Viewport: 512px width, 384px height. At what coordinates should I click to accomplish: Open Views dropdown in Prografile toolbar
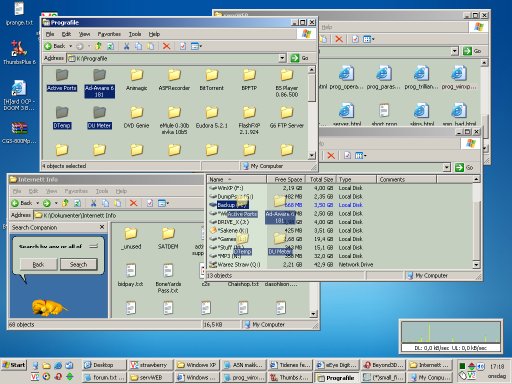coord(196,46)
